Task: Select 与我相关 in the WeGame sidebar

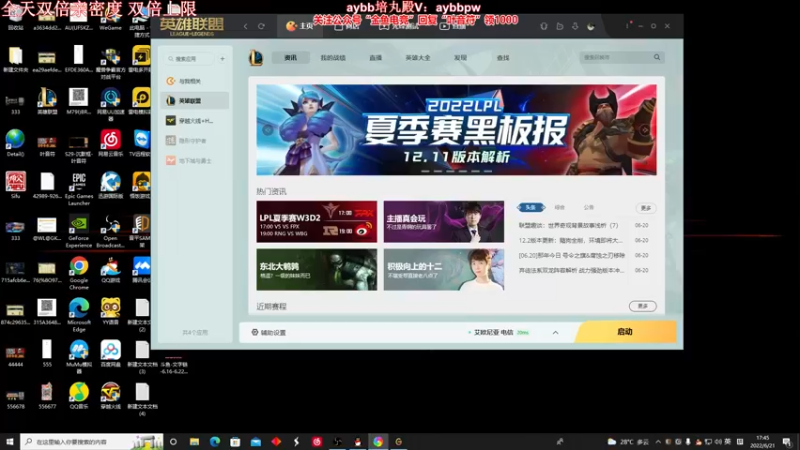Action: (x=195, y=81)
